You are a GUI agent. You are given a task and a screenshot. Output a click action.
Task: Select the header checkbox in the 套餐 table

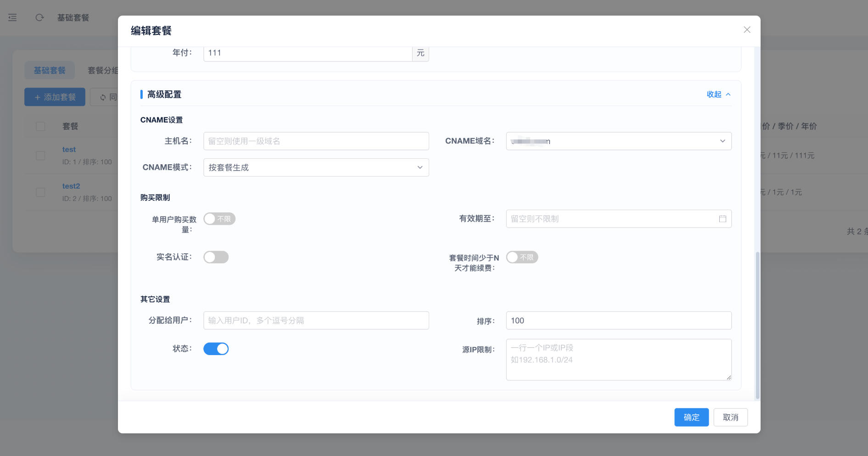coord(40,126)
